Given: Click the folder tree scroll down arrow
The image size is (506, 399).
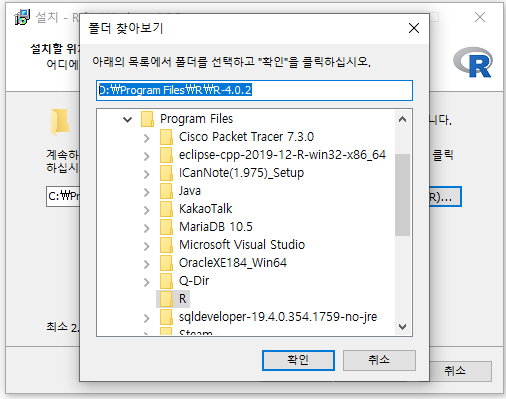Looking at the screenshot, I should coord(402,326).
